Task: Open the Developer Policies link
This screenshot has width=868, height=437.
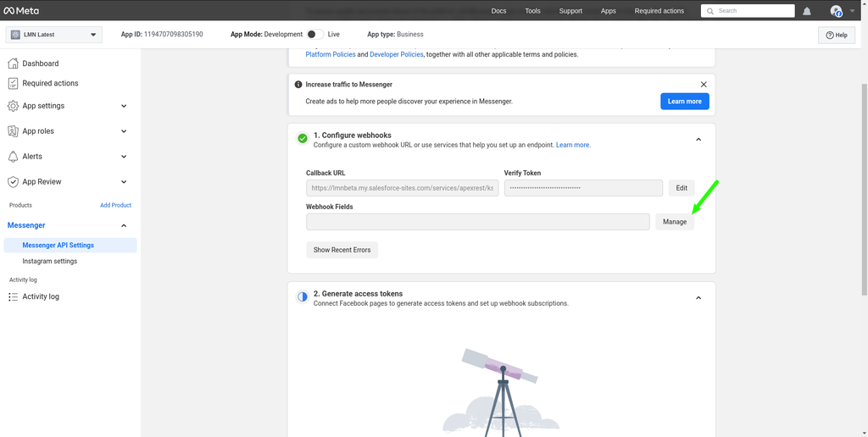Action: click(397, 55)
